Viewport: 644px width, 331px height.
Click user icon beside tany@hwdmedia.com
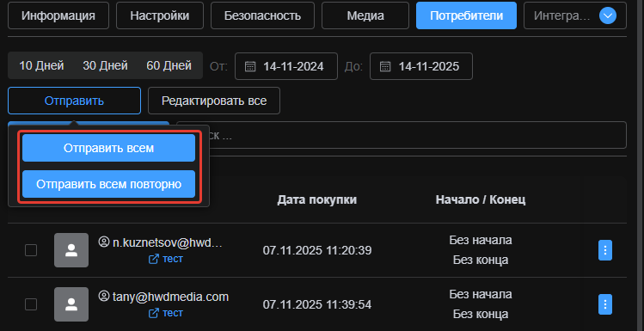[x=104, y=296]
